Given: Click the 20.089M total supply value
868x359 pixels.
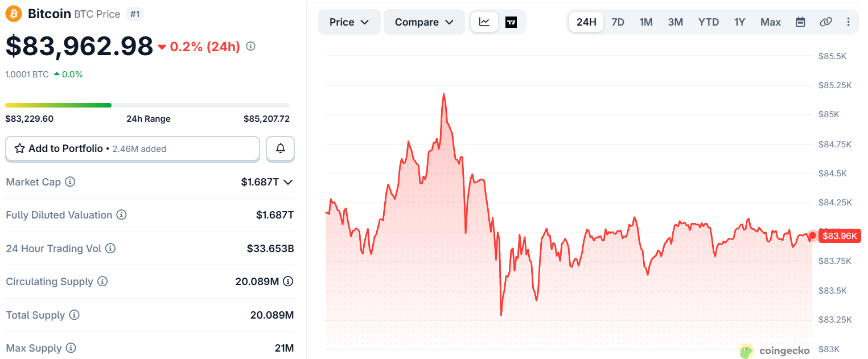Looking at the screenshot, I should coord(272,315).
